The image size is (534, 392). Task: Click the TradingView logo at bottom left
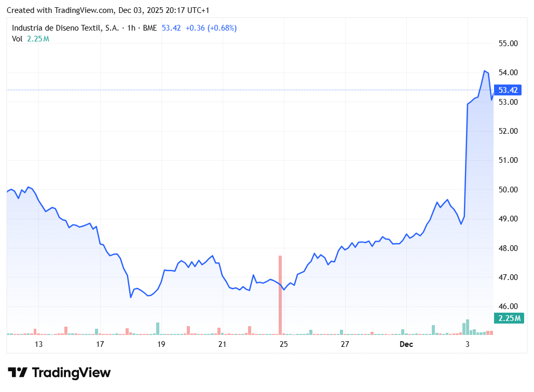pyautogui.click(x=60, y=372)
